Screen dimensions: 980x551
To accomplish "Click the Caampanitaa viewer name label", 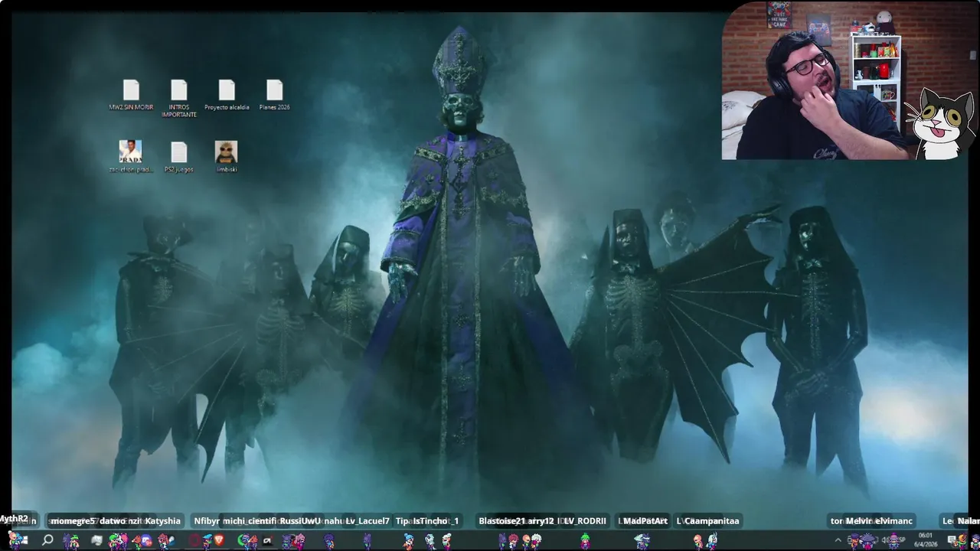I will click(712, 521).
